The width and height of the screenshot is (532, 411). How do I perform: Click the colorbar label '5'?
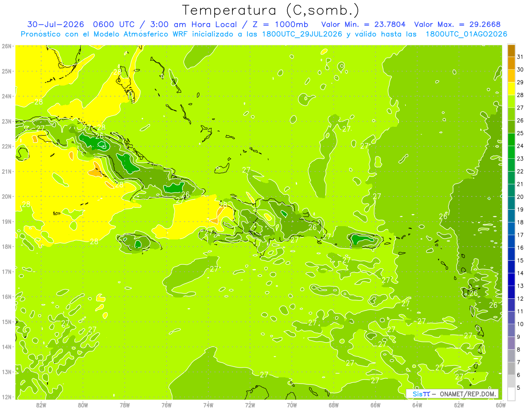(519, 388)
